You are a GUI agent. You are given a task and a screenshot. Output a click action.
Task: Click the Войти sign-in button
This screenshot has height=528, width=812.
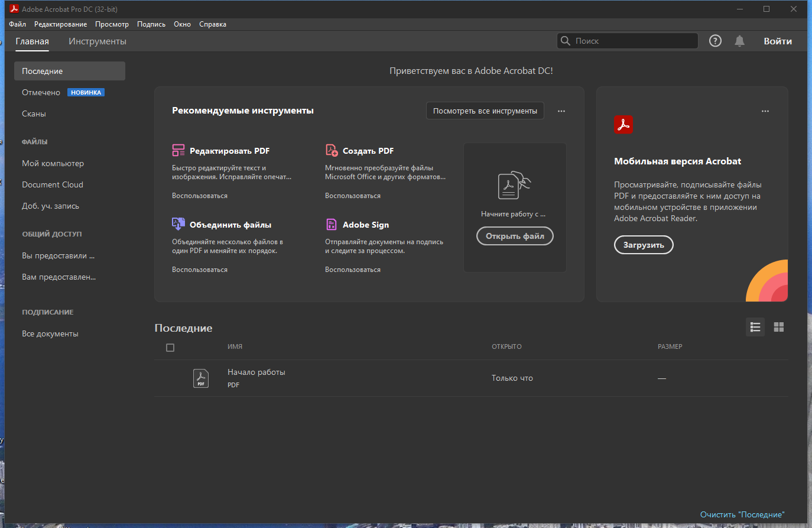(778, 41)
